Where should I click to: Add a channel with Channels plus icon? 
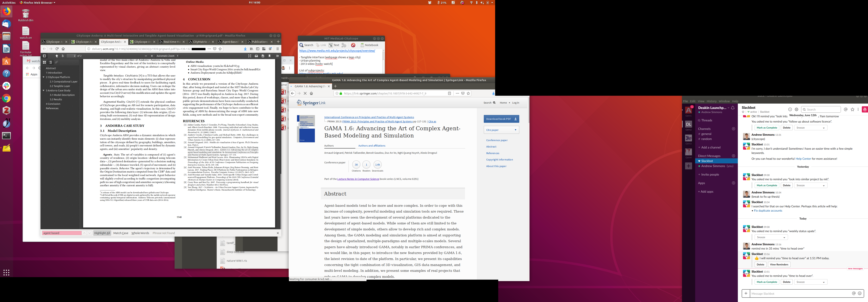pyautogui.click(x=733, y=129)
